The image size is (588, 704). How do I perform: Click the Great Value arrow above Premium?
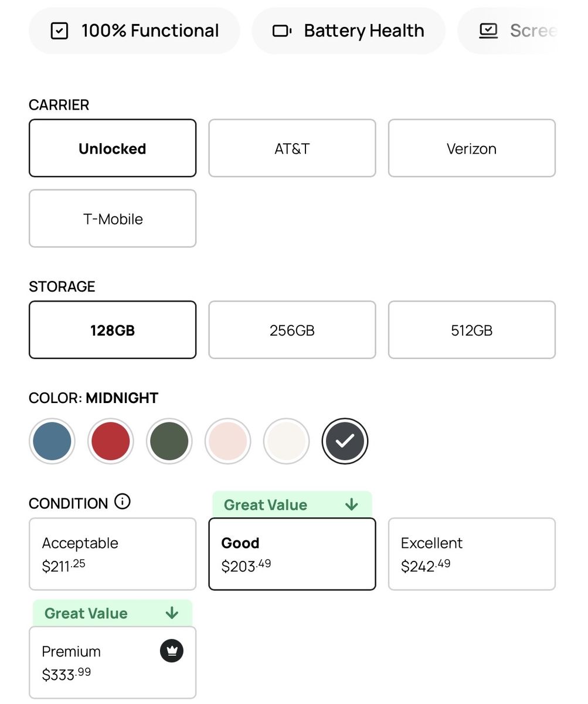(172, 613)
